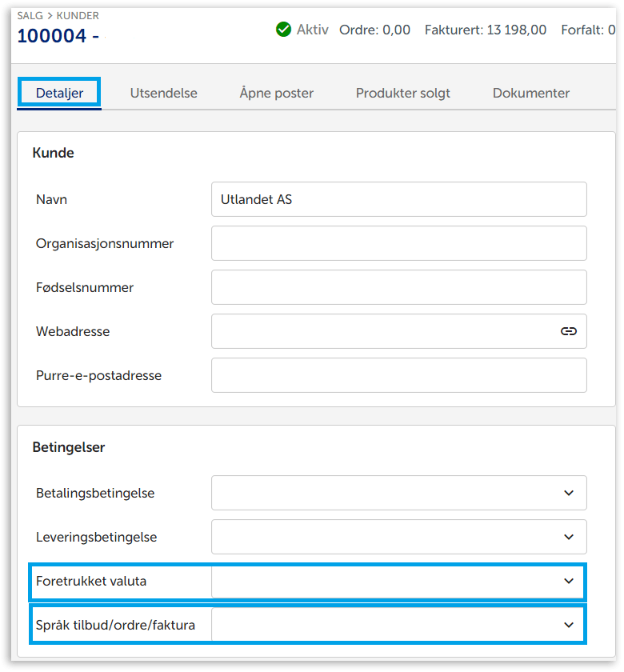624x672 pixels.
Task: Click the link icon in Webadresse field
Action: (x=568, y=331)
